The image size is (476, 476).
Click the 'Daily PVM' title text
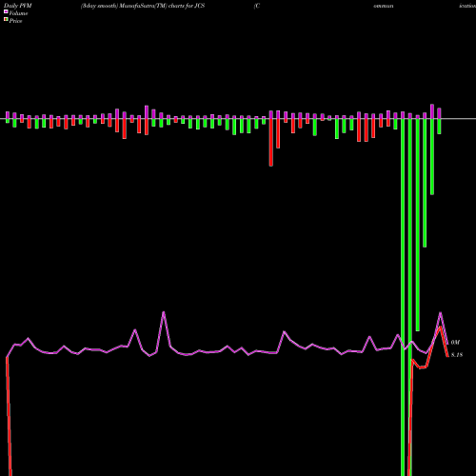[x=18, y=6]
